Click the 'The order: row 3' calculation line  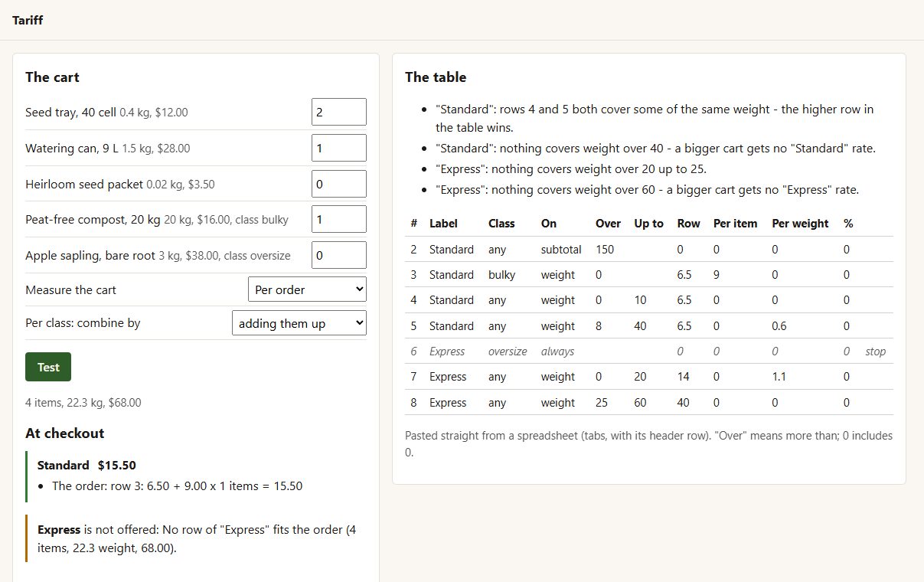177,486
